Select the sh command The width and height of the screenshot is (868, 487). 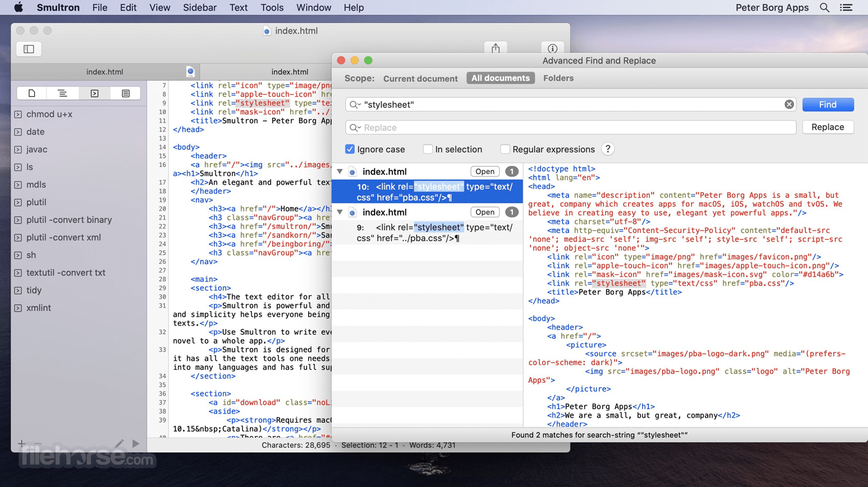click(x=31, y=255)
